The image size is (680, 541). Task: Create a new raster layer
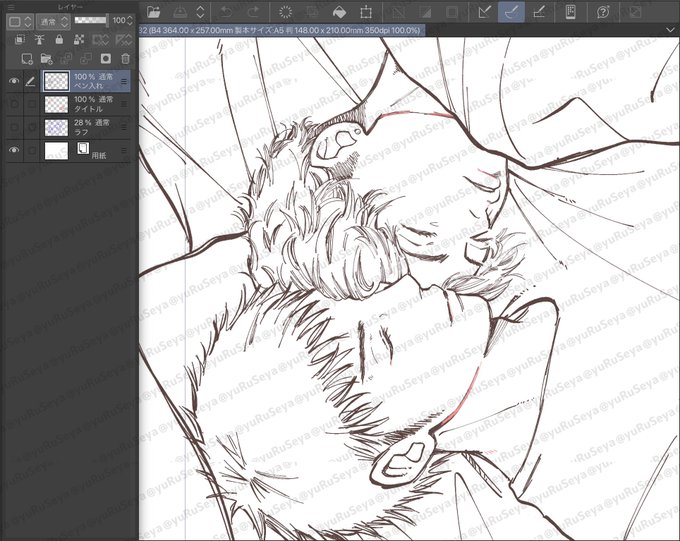point(27,59)
